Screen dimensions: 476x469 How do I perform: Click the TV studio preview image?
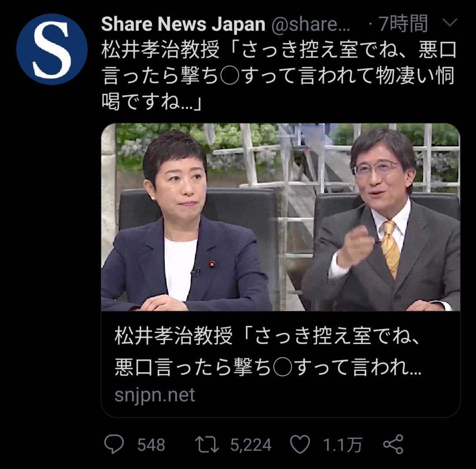coord(280,217)
